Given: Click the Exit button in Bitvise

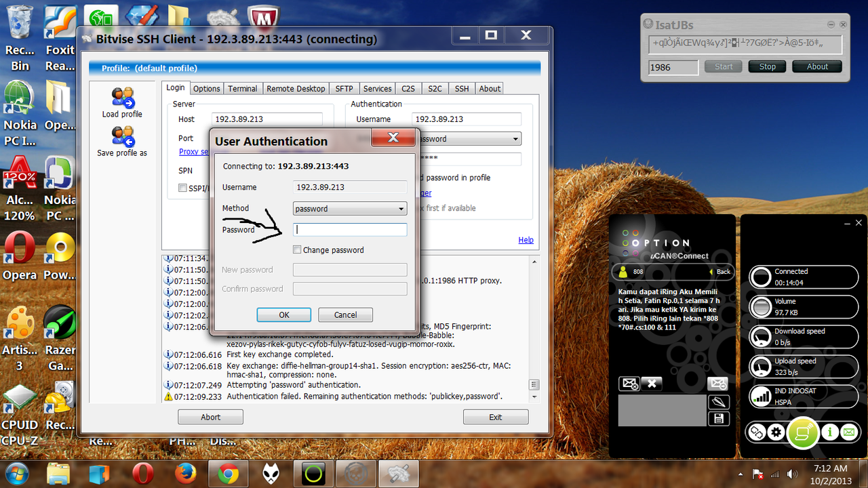Looking at the screenshot, I should pos(496,417).
